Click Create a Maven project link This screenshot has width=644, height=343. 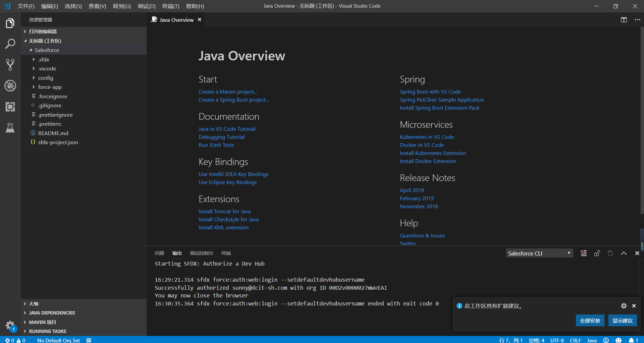click(x=228, y=92)
